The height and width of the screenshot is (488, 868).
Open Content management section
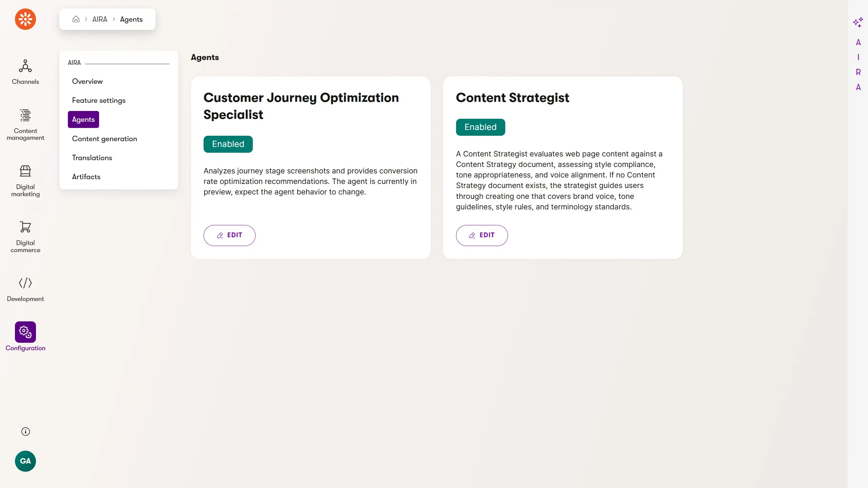tap(25, 124)
